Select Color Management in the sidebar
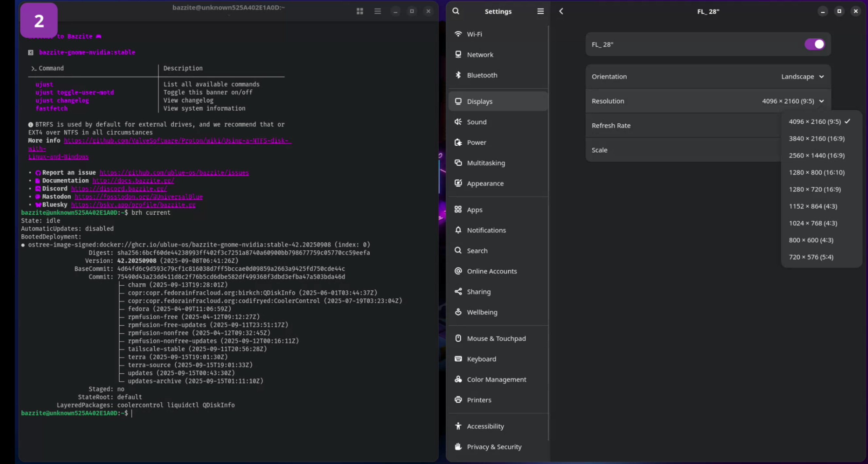Image resolution: width=868 pixels, height=464 pixels. point(496,379)
